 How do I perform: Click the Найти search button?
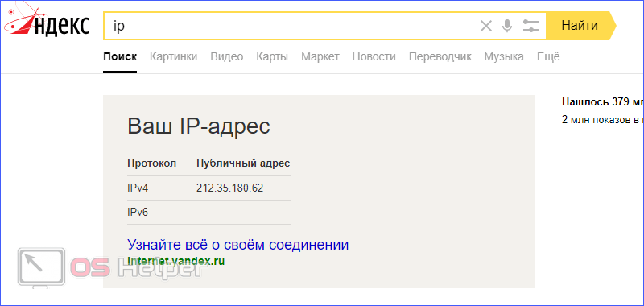[x=580, y=26]
